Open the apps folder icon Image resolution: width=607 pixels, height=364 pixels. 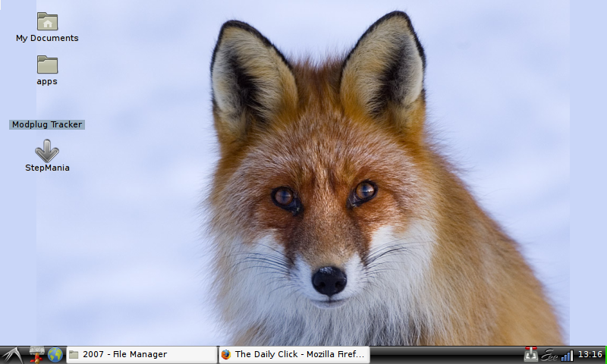[x=47, y=64]
